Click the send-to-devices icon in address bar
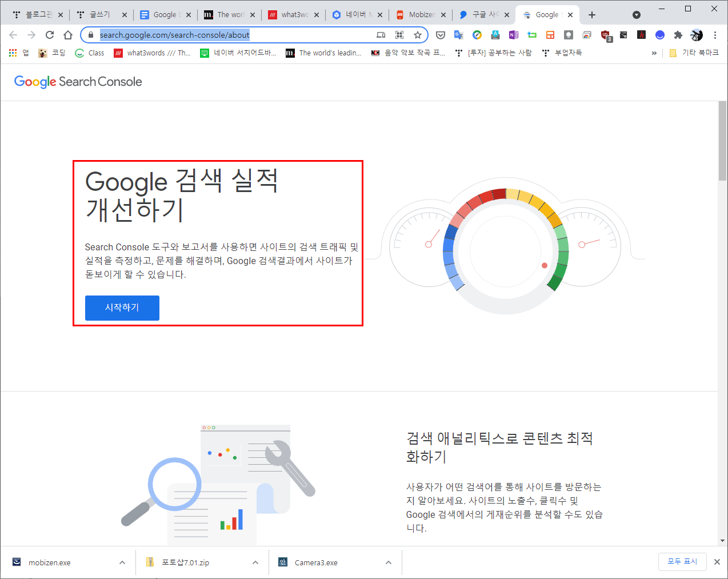The width and height of the screenshot is (728, 579). tap(381, 35)
